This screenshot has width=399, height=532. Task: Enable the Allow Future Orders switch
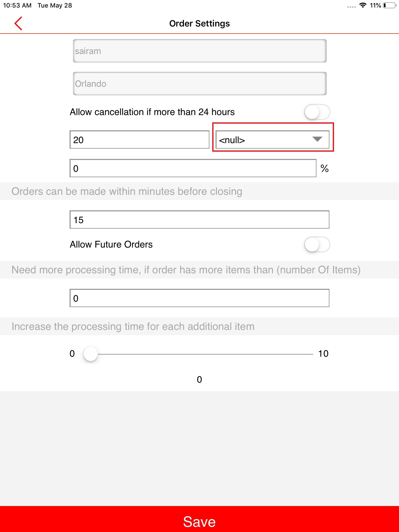tap(317, 244)
